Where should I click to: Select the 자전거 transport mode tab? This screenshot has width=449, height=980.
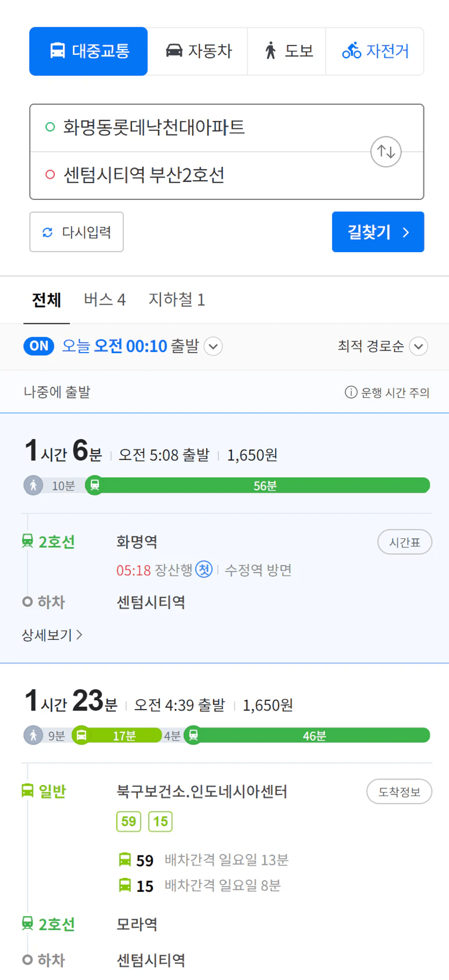point(375,51)
